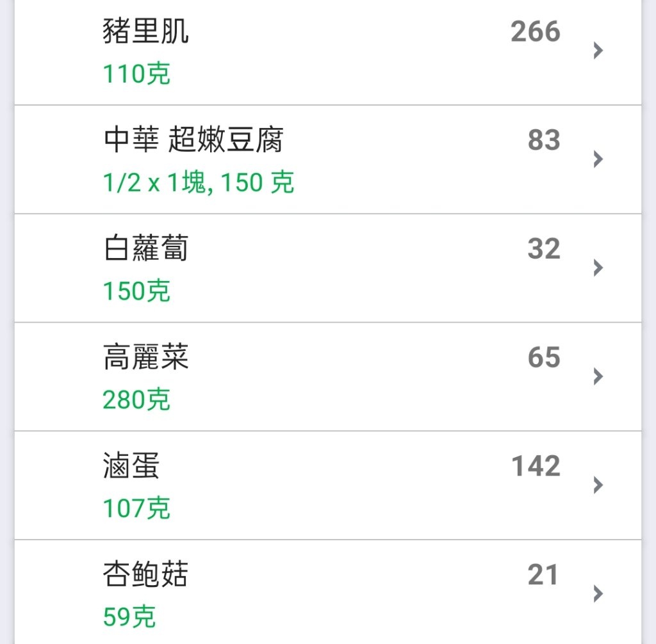View the 266 calorie value

(x=535, y=32)
